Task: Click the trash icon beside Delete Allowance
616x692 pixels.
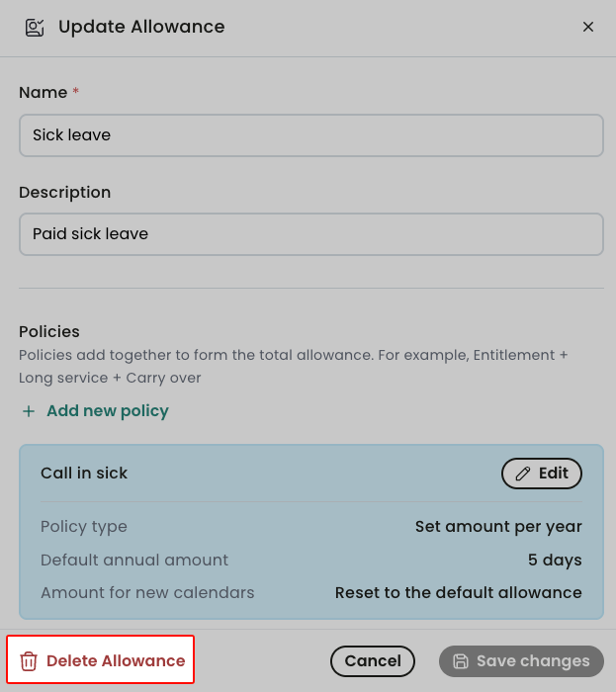Action: (29, 661)
